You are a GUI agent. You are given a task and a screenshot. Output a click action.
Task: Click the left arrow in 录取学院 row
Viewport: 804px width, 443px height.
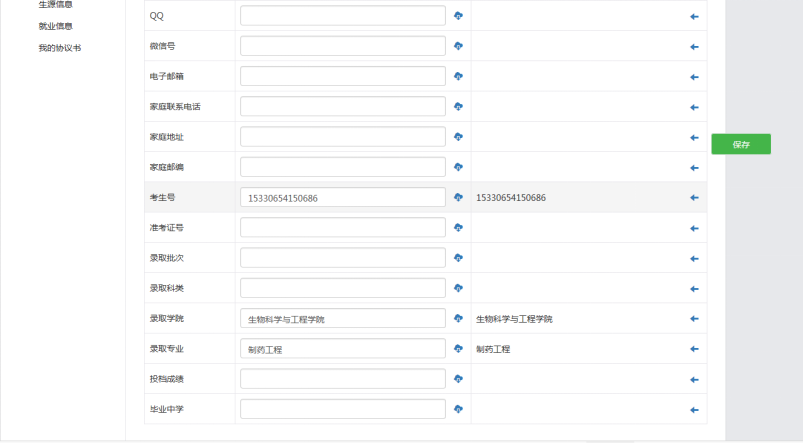694,319
